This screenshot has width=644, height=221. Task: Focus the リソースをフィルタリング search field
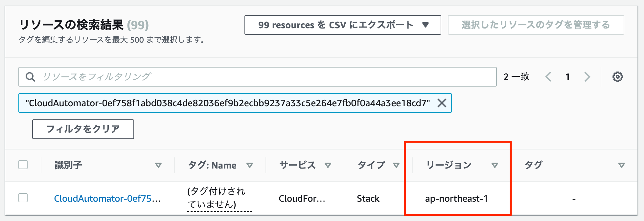[257, 77]
